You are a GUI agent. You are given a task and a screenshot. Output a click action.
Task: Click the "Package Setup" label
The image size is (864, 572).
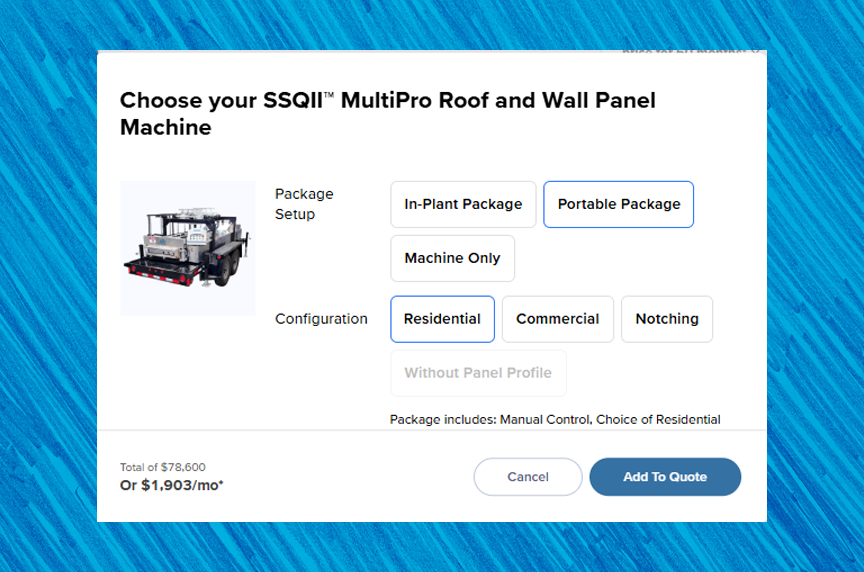tap(304, 204)
